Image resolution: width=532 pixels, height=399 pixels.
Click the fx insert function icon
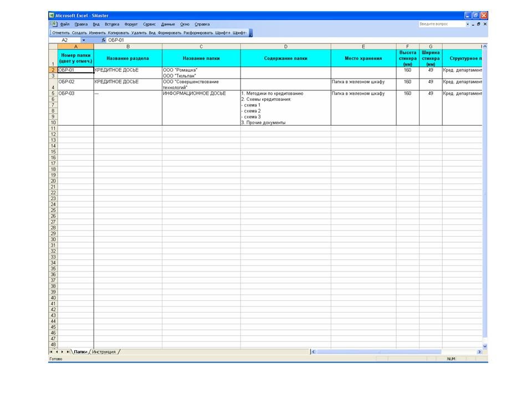[x=104, y=40]
